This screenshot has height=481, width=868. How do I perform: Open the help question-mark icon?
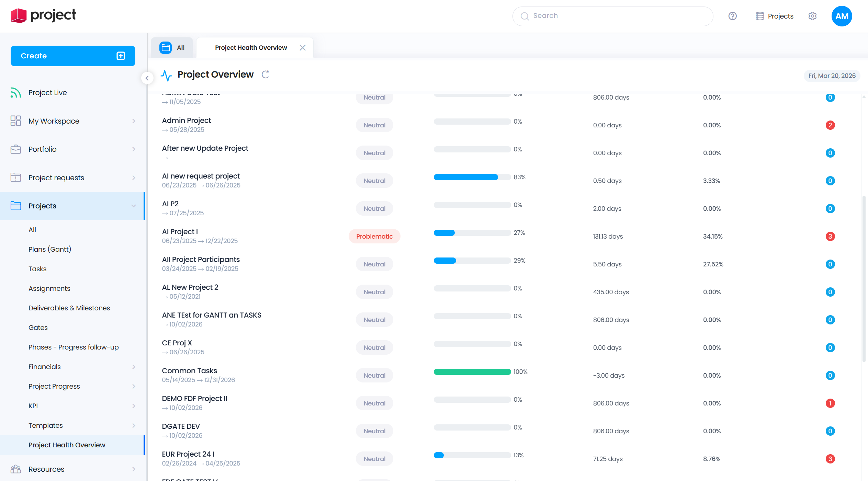click(x=732, y=16)
